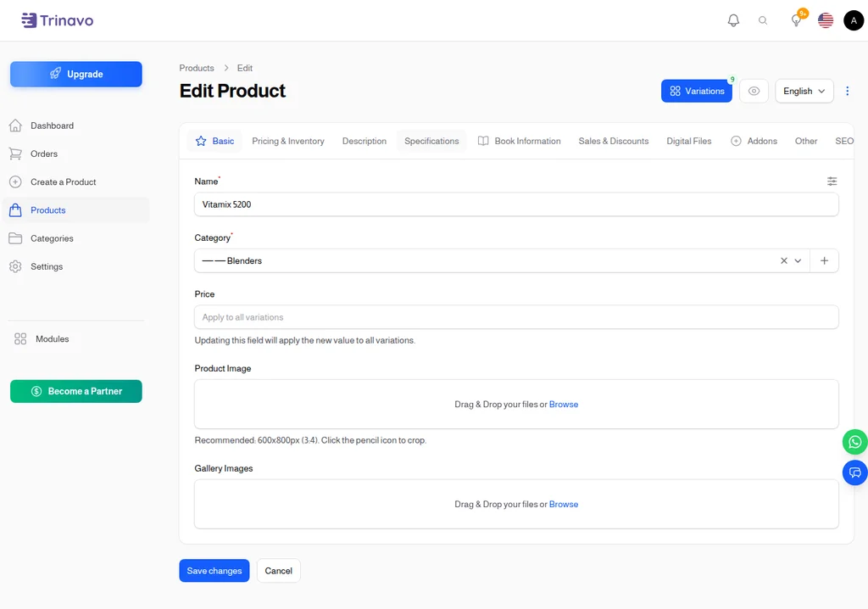This screenshot has height=609, width=868.
Task: Switch to the Description tab
Action: pyautogui.click(x=364, y=142)
